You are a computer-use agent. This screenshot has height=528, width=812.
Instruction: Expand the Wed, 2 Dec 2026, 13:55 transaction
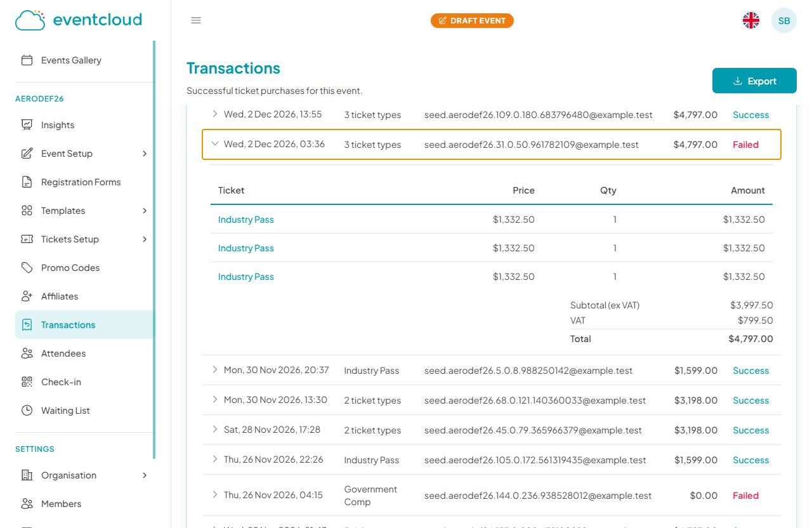[215, 114]
